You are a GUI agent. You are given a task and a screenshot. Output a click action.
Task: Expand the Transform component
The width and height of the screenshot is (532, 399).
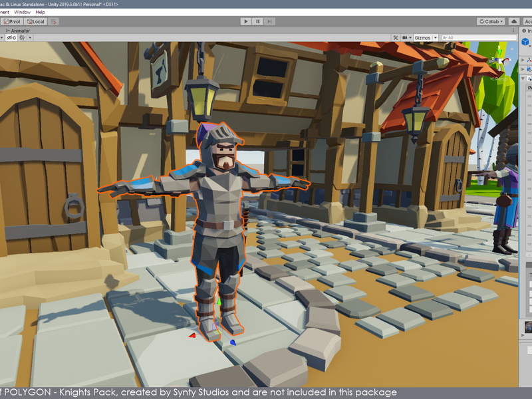pos(523,60)
